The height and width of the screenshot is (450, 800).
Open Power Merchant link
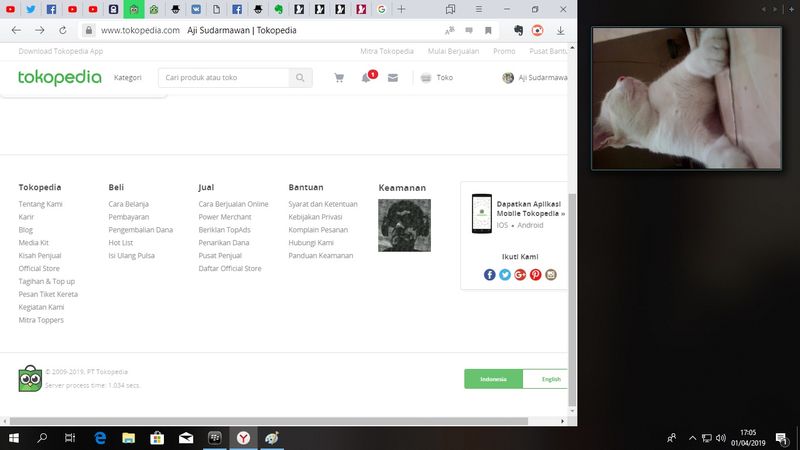[225, 217]
